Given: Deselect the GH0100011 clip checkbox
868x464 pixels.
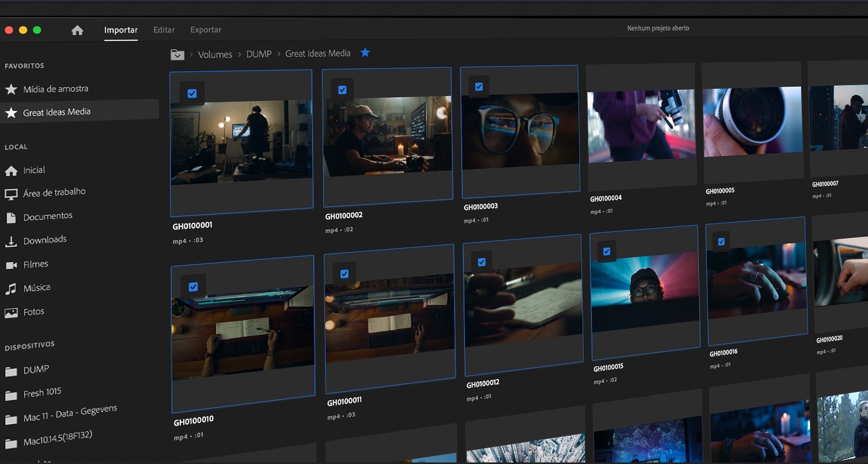Looking at the screenshot, I should pyautogui.click(x=344, y=274).
